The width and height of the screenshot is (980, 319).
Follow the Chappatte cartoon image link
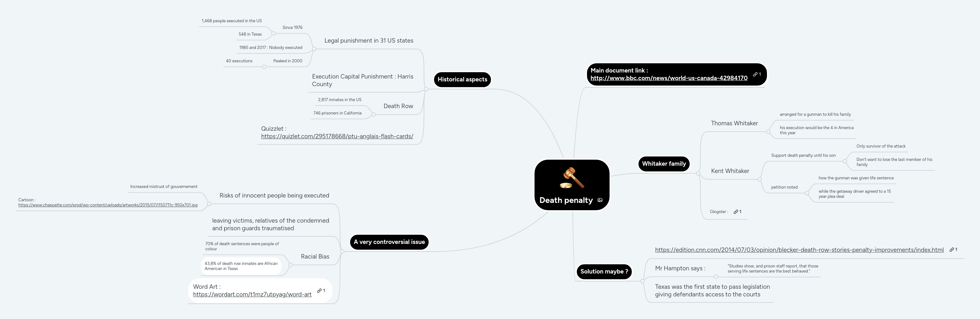pos(108,205)
